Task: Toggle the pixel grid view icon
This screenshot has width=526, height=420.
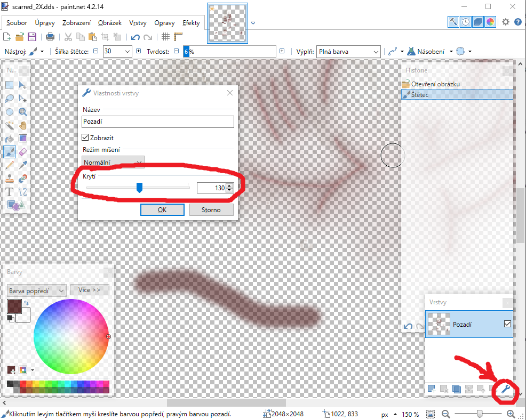Action: [x=165, y=37]
